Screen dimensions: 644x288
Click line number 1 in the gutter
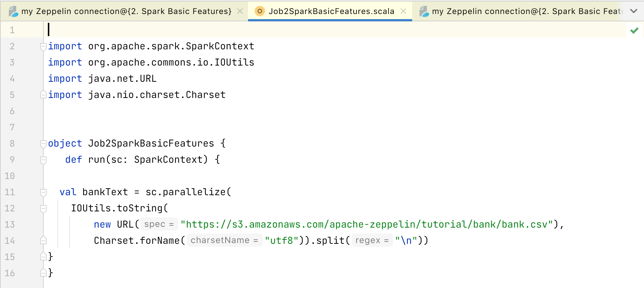[x=12, y=30]
